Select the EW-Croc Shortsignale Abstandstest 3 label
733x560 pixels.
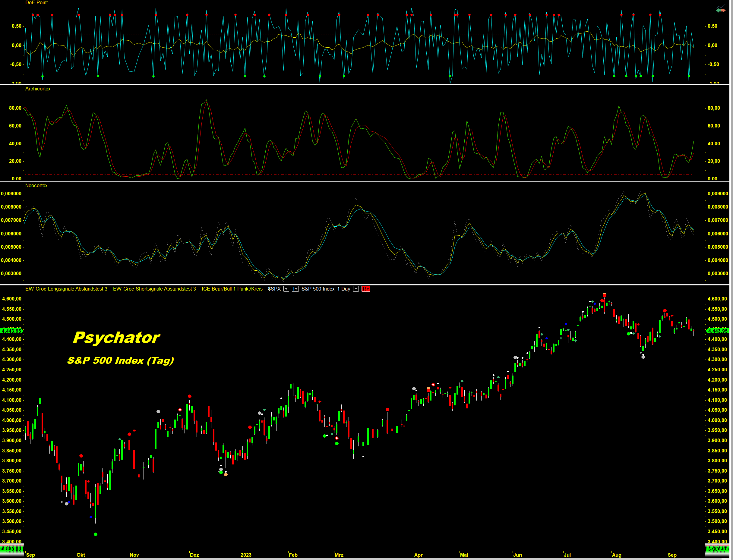[x=154, y=289]
